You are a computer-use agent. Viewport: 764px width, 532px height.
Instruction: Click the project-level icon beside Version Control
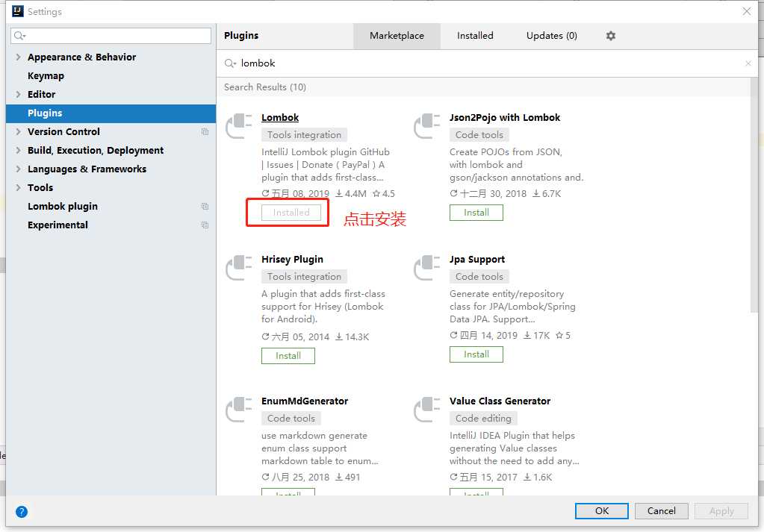205,132
